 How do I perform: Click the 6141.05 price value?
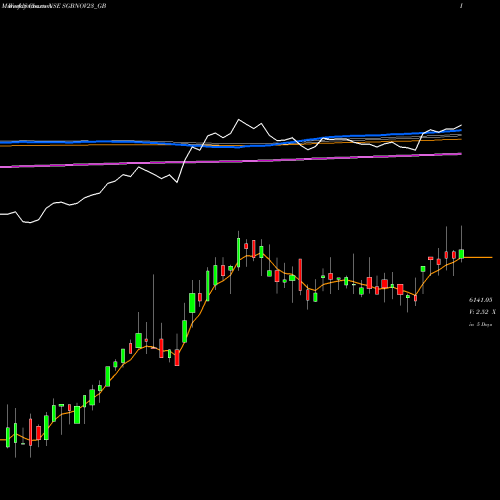480,300
